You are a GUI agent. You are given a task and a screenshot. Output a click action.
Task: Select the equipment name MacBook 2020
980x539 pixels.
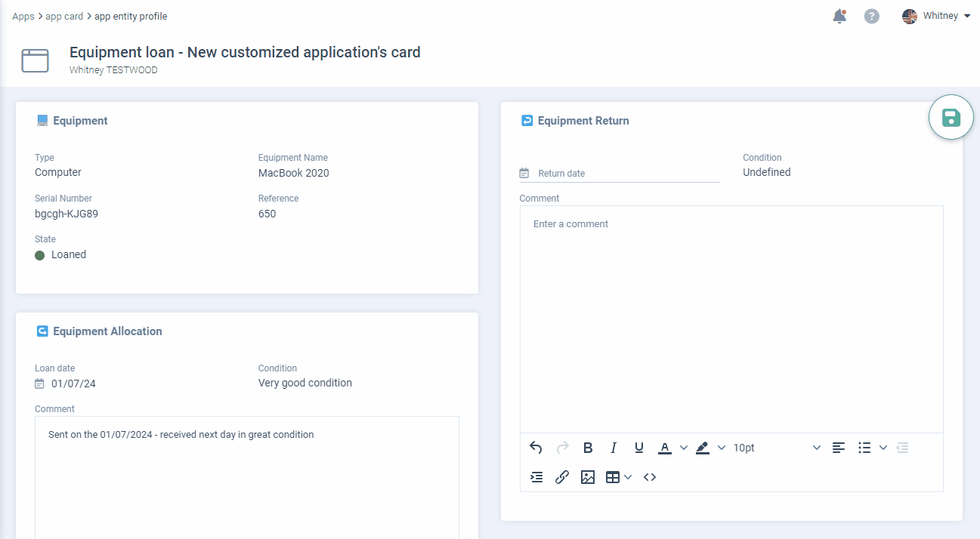294,173
